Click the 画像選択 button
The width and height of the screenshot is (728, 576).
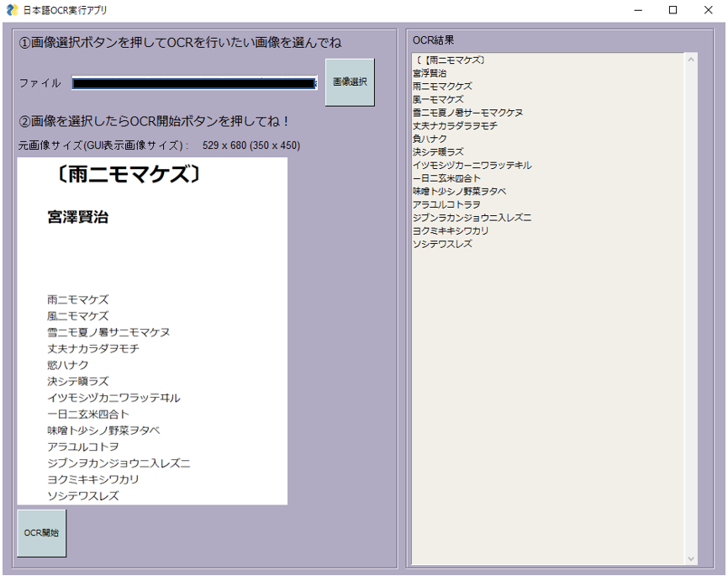(350, 82)
